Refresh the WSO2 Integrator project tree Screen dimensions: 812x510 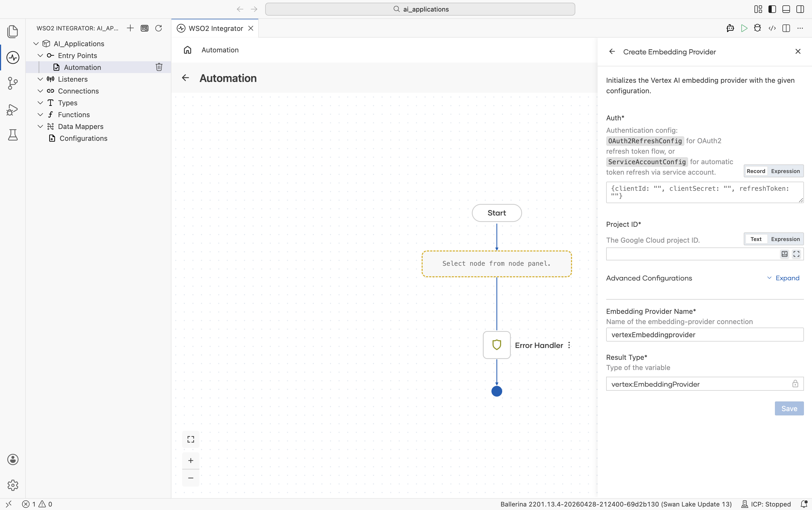point(159,28)
